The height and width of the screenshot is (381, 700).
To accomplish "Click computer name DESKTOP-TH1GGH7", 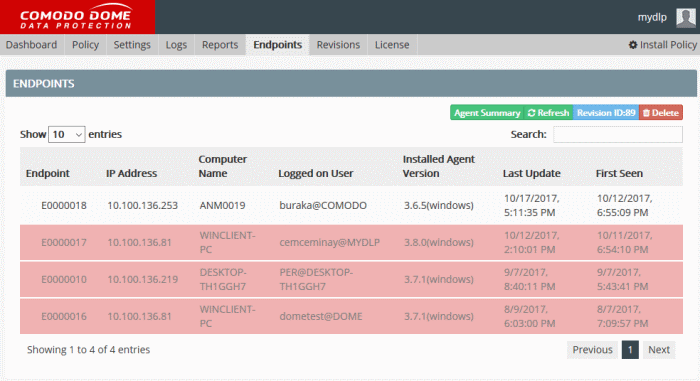I will [223, 280].
